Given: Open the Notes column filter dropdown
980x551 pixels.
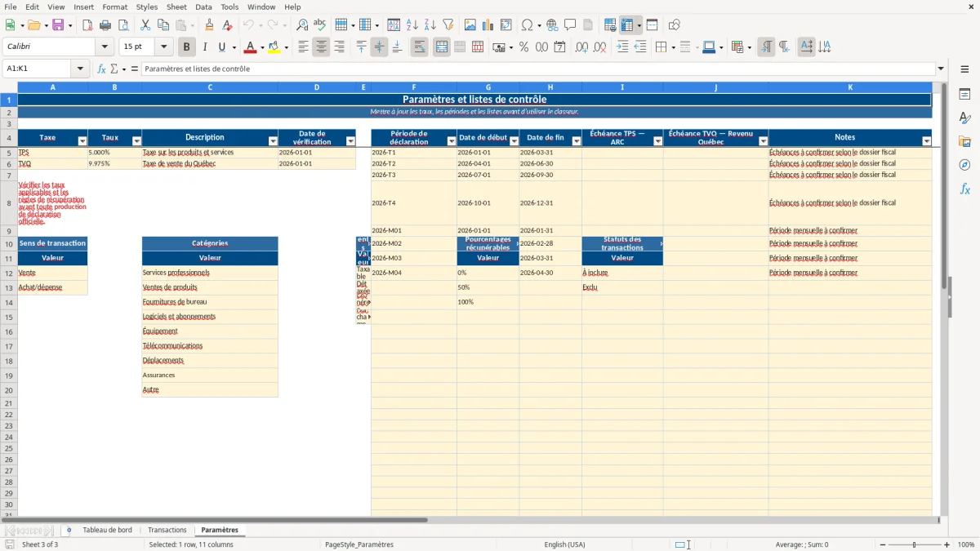Looking at the screenshot, I should (x=926, y=141).
